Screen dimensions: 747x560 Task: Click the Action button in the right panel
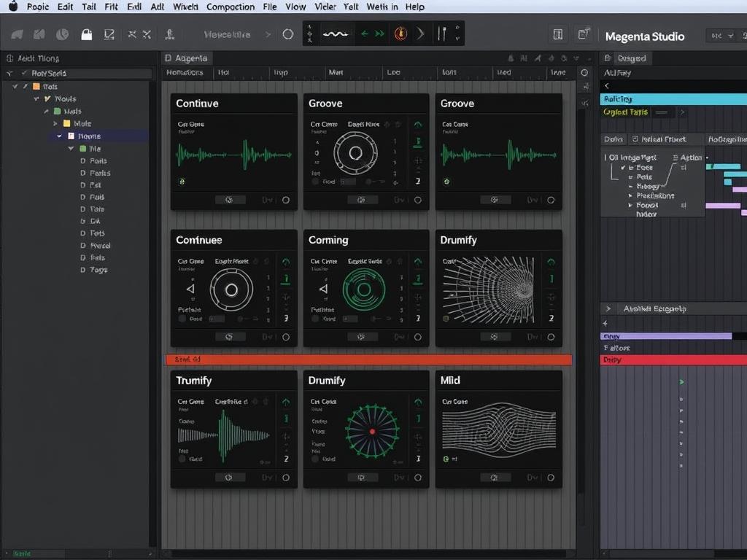pos(689,157)
